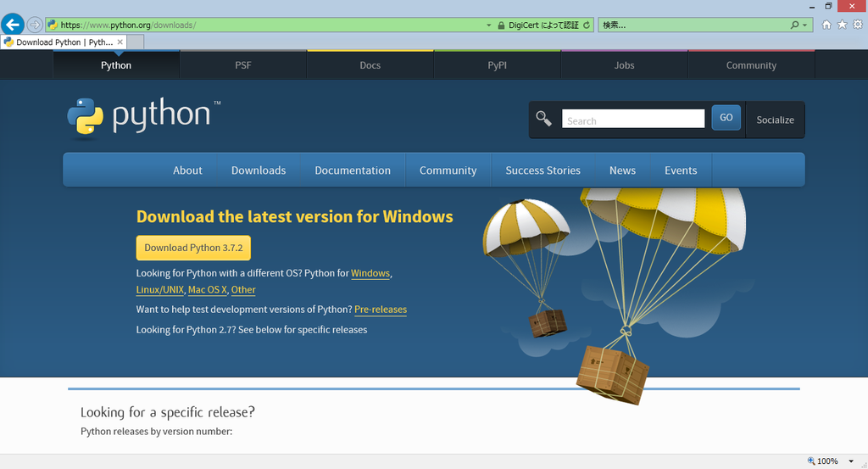This screenshot has width=868, height=469.
Task: Click the browser Back arrow button
Action: click(x=12, y=25)
